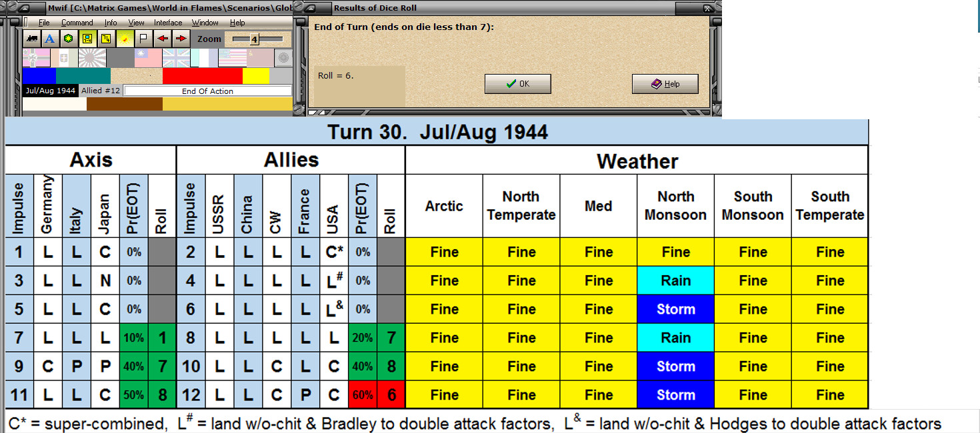Open the View menu
Viewport: 980px width, 433px height.
click(136, 23)
